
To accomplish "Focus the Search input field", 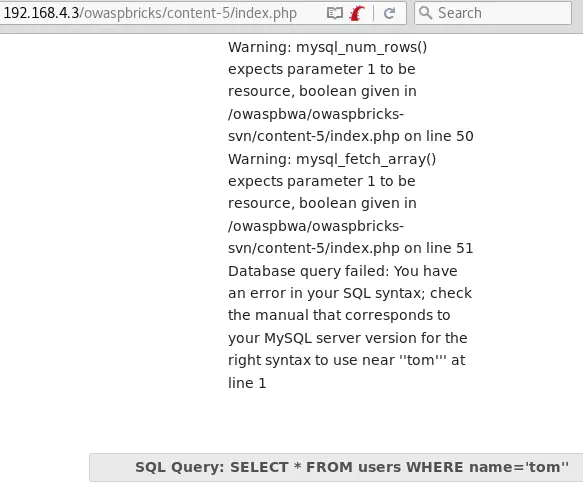I will point(493,13).
